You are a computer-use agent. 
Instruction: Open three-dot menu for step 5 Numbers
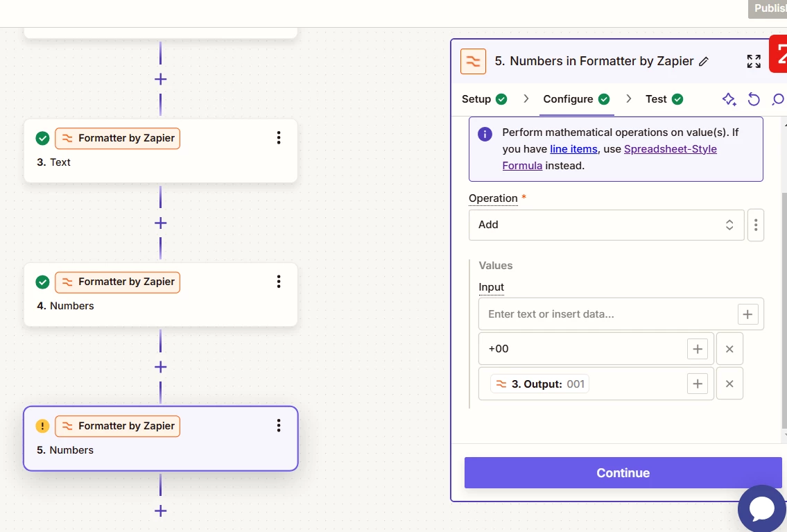(x=279, y=426)
